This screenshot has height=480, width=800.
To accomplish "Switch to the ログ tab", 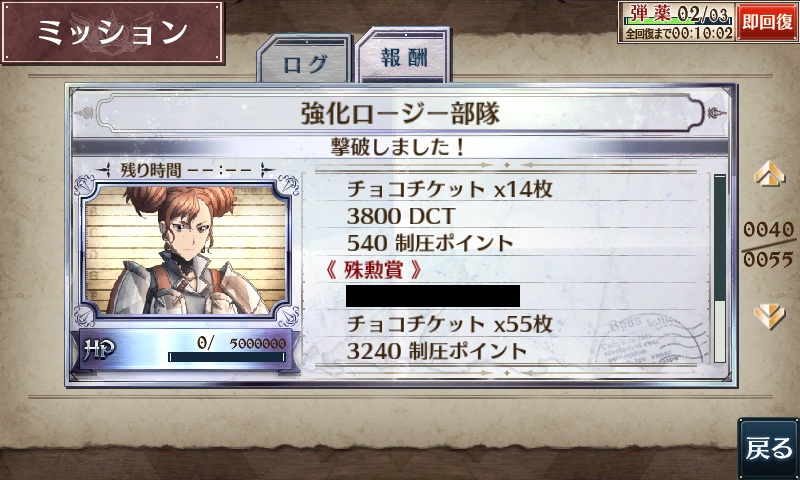I will (x=304, y=59).
